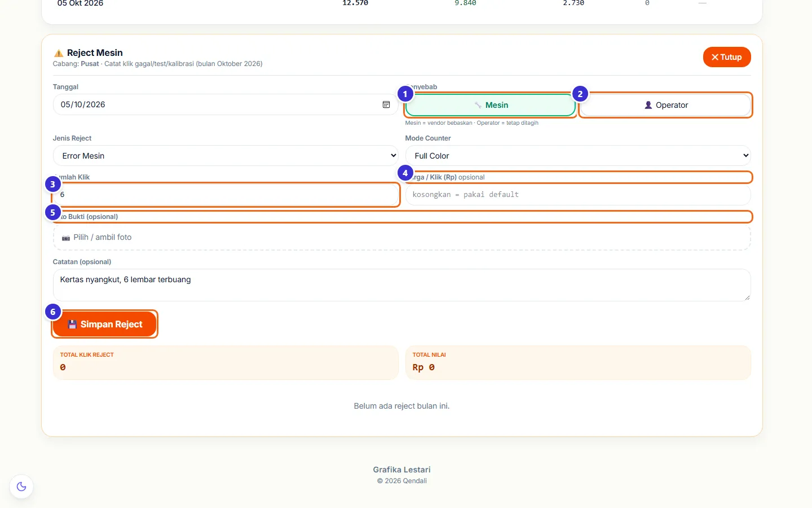Focus the Jumlah Klik input field
Viewport: 812px width, 508px height.
pos(226,195)
